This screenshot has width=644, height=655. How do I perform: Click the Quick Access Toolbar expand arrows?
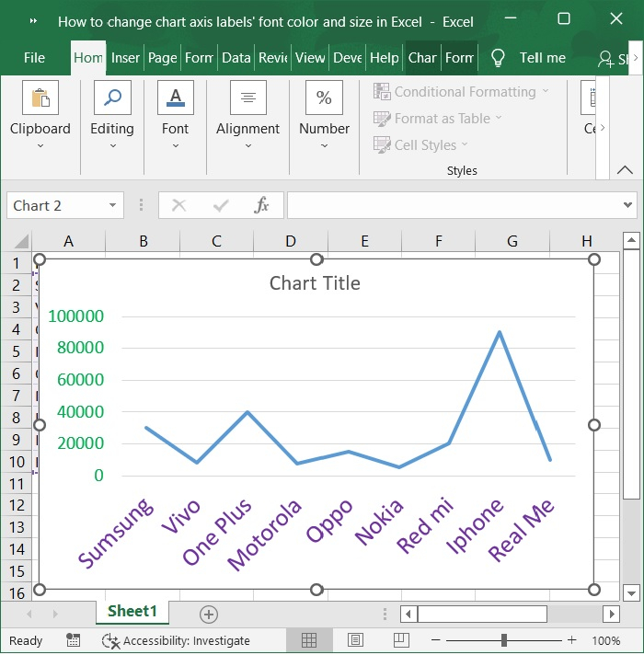pyautogui.click(x=33, y=21)
